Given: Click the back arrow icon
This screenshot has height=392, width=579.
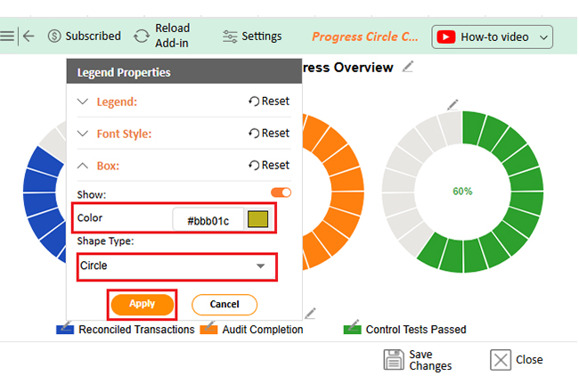Looking at the screenshot, I should coord(29,37).
